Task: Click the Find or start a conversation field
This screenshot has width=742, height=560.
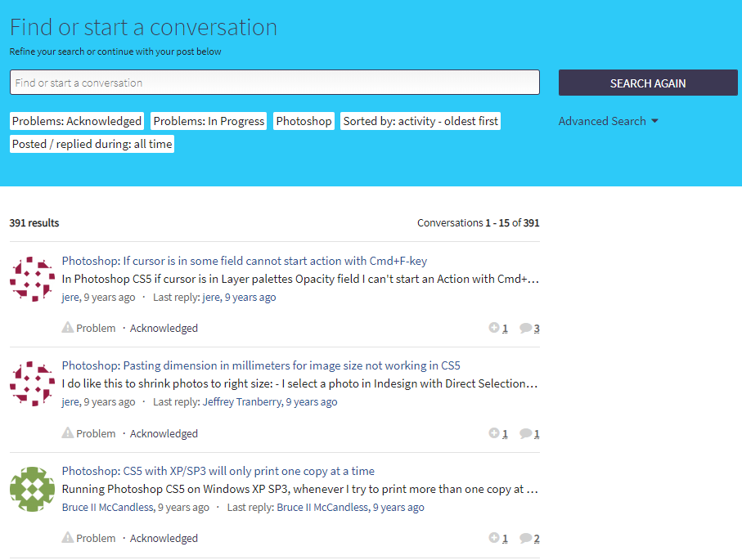Action: click(x=275, y=83)
